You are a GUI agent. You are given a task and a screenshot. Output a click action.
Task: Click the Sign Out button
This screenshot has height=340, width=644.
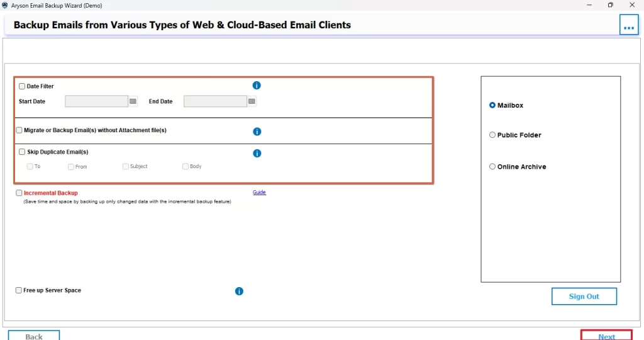[584, 297]
